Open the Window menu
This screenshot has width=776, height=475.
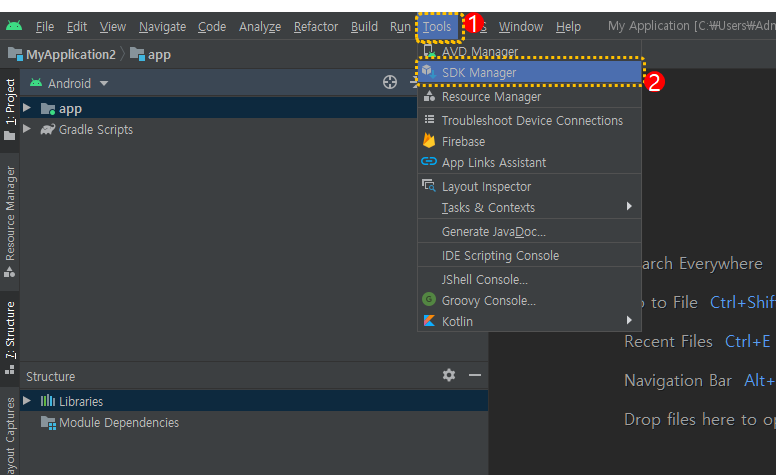(x=521, y=27)
